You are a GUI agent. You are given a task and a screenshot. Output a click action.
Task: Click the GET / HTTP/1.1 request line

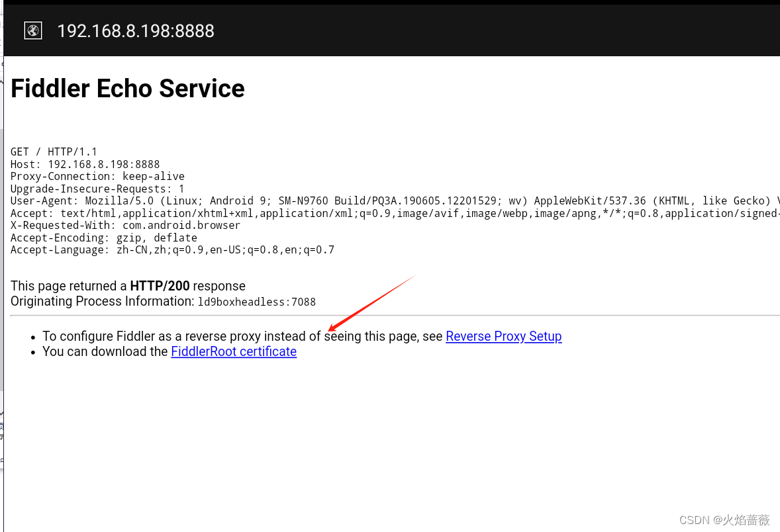pos(54,152)
